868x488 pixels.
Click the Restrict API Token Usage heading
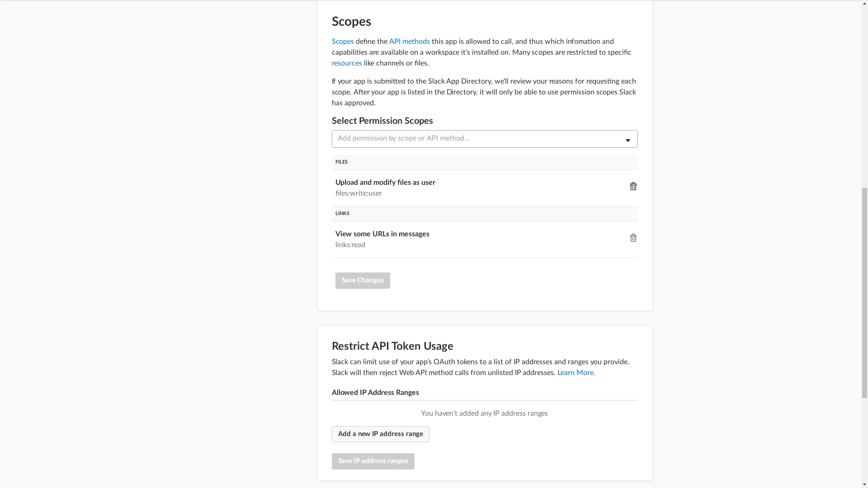tap(392, 346)
